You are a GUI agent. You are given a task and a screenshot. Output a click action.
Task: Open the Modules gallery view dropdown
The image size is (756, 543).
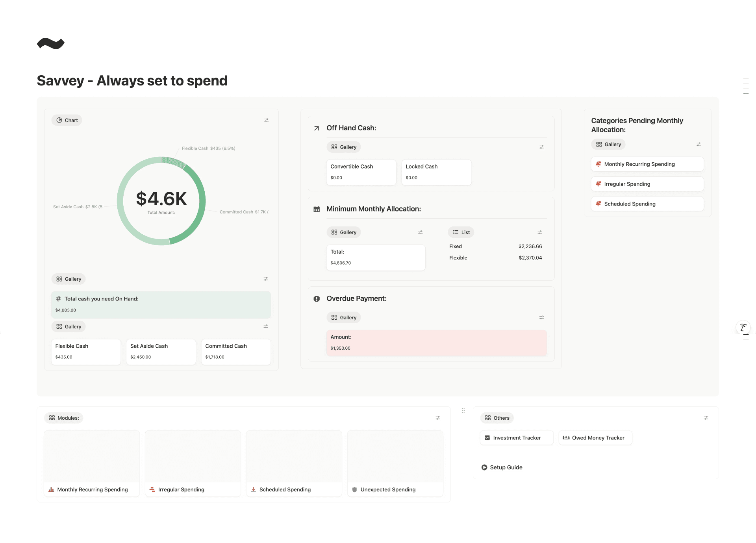pos(64,418)
